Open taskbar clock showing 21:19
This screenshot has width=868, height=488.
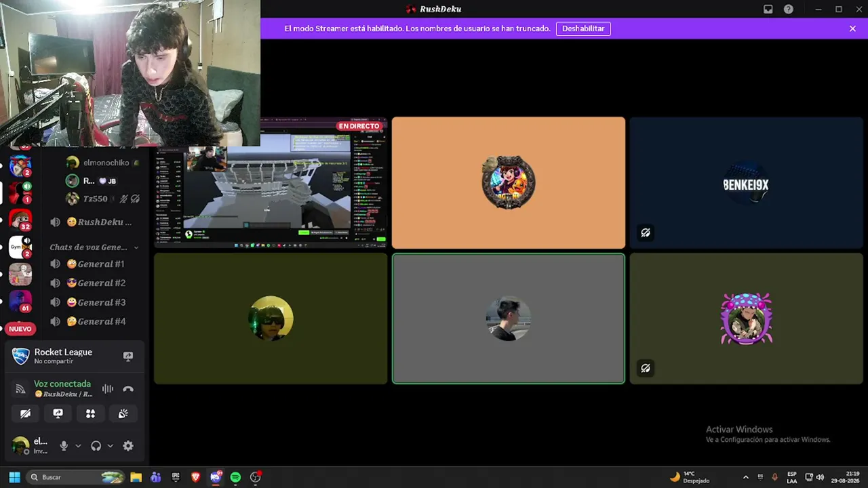pyautogui.click(x=845, y=477)
